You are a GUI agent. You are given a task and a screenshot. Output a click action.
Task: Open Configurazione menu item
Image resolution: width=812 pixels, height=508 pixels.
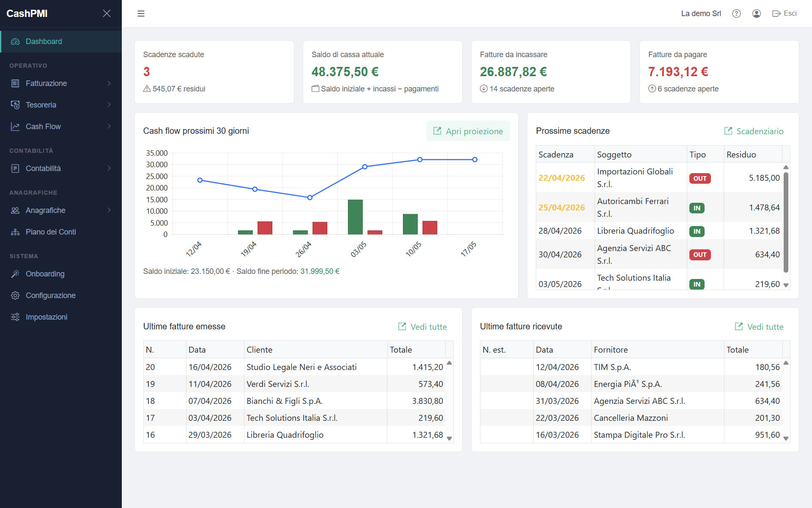click(61, 295)
